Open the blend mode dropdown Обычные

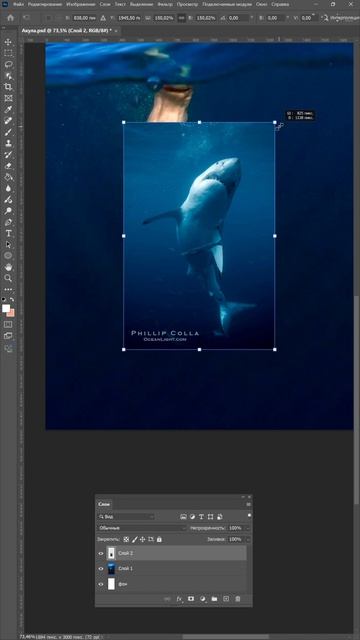point(142,528)
